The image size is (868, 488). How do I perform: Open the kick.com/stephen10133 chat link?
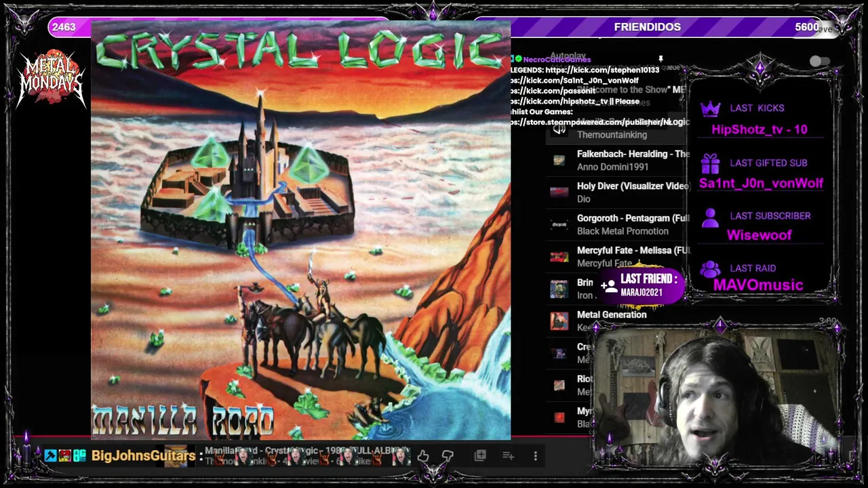[602, 70]
